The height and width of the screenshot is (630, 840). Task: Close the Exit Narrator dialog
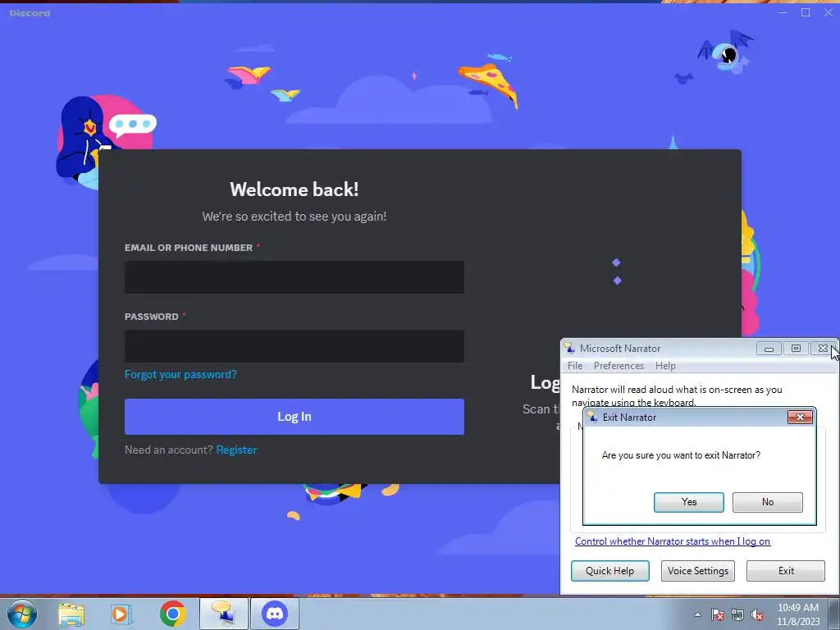(800, 418)
